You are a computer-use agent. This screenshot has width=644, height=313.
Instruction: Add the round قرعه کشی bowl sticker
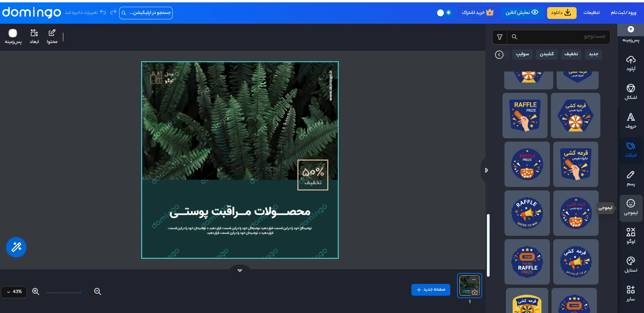click(576, 213)
